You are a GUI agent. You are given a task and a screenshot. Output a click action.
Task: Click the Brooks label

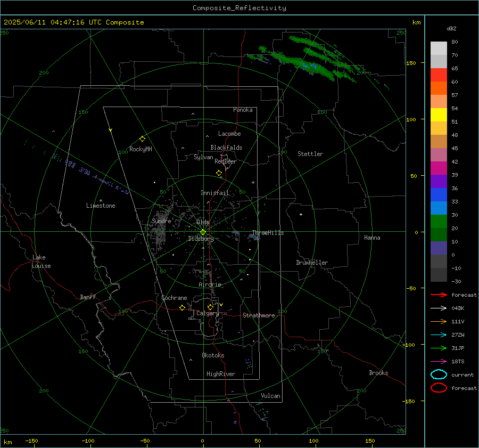(378, 373)
